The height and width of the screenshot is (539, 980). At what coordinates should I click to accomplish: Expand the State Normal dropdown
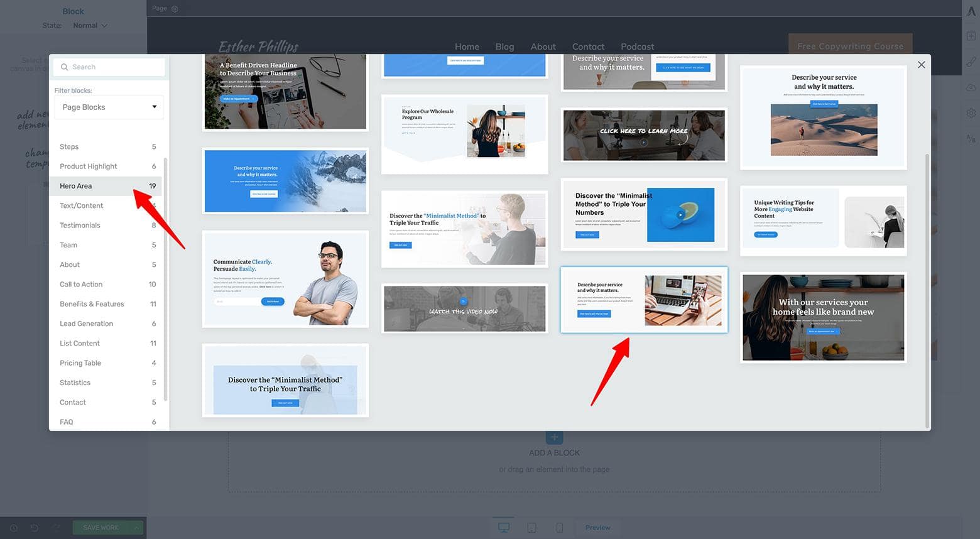[x=90, y=25]
